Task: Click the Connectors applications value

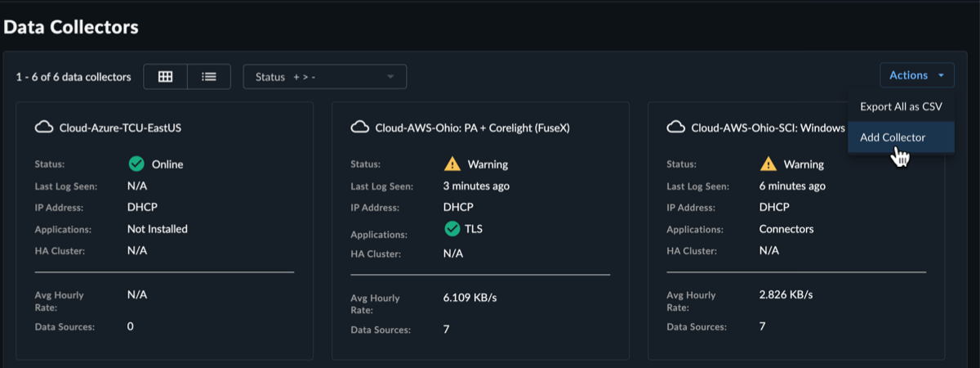Action: tap(786, 229)
